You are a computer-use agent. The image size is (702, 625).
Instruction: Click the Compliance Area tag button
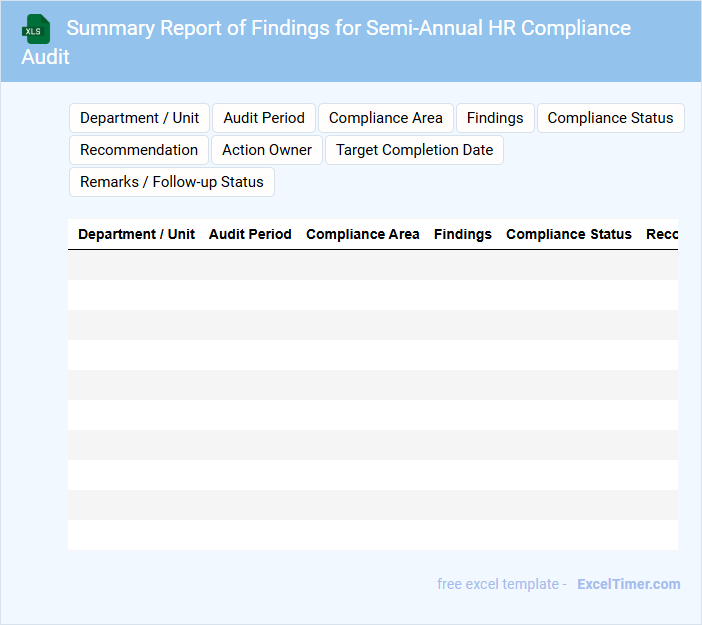pyautogui.click(x=385, y=118)
